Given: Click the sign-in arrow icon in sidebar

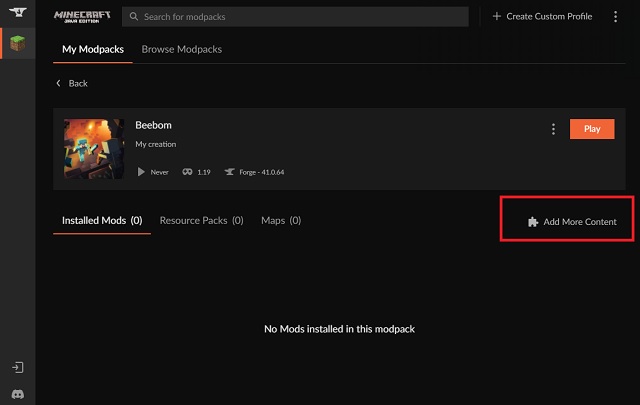Looking at the screenshot, I should pyautogui.click(x=18, y=367).
